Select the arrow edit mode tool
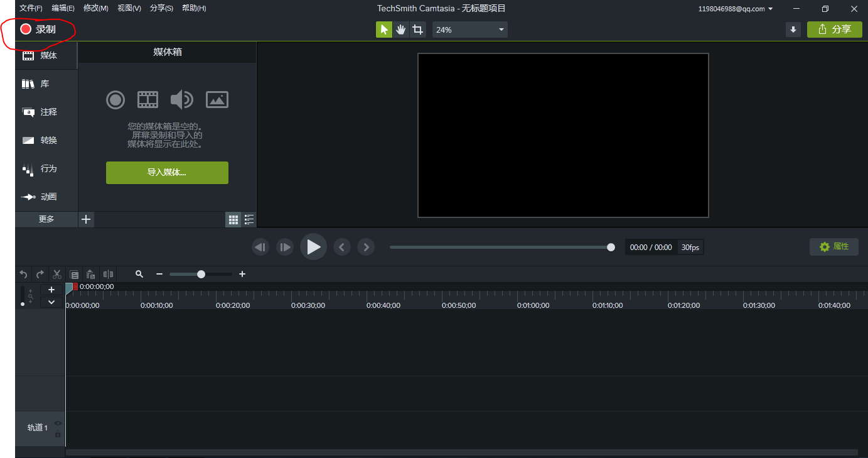 pyautogui.click(x=384, y=30)
